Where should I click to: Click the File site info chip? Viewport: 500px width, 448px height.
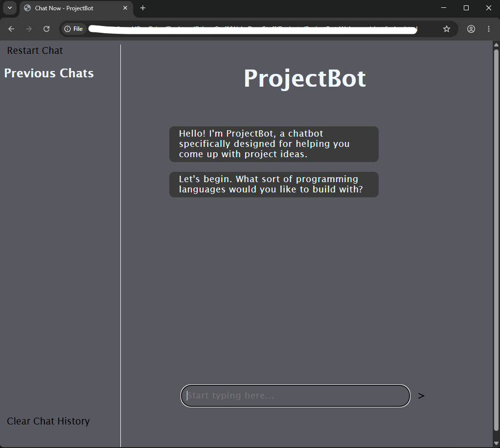pyautogui.click(x=74, y=29)
